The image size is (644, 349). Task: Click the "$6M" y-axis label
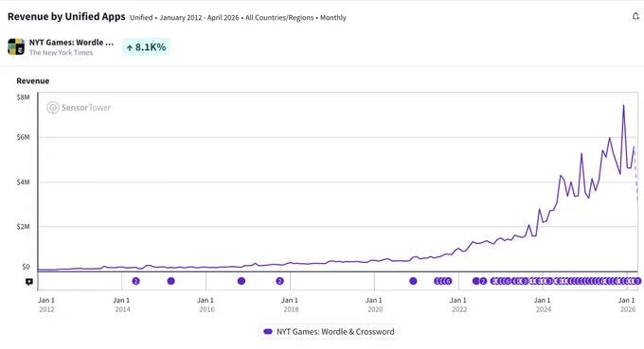[23, 137]
